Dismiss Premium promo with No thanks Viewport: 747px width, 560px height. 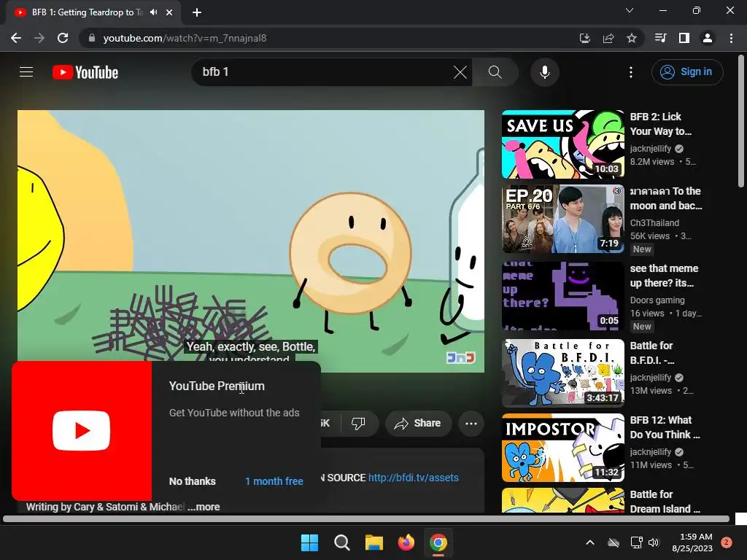click(x=193, y=481)
